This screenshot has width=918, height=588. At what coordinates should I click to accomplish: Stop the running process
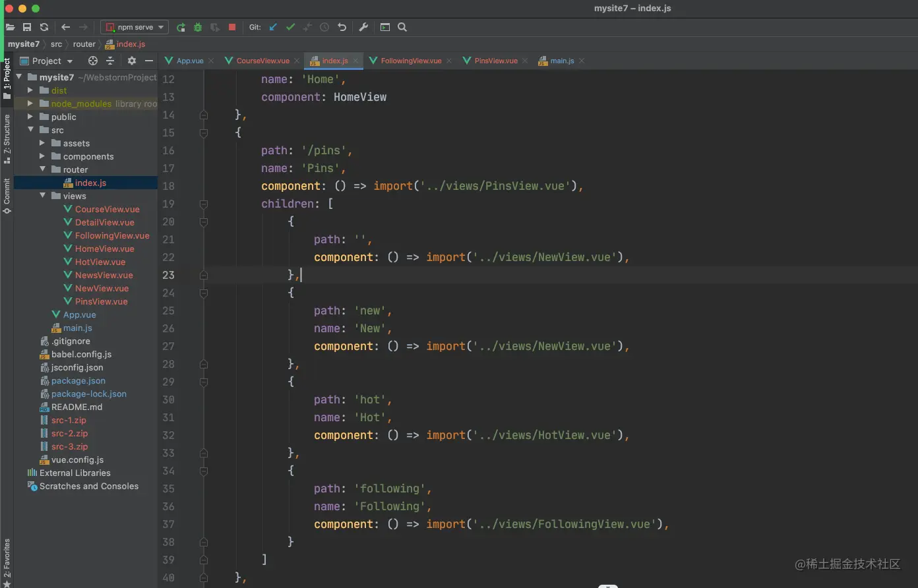[232, 27]
